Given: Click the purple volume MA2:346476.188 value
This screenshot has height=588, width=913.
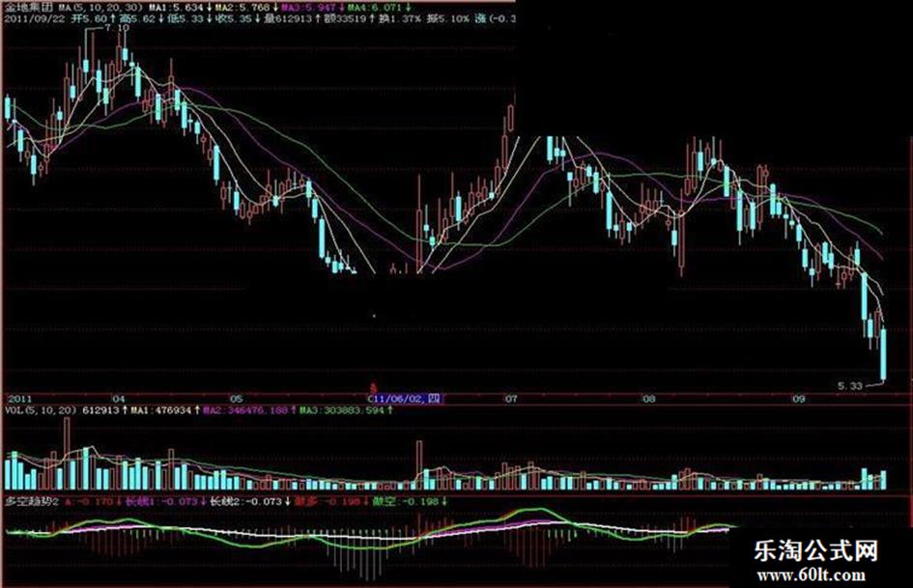Looking at the screenshot, I should [246, 410].
